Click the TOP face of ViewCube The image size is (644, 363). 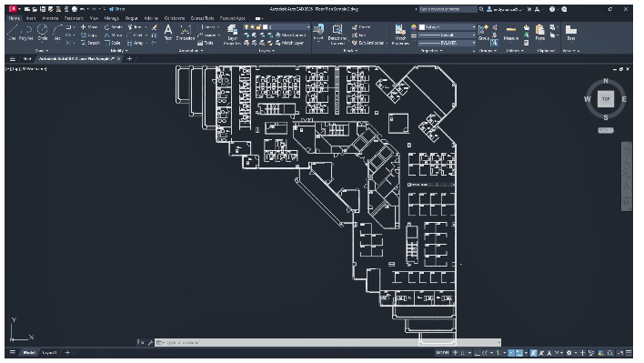(606, 99)
